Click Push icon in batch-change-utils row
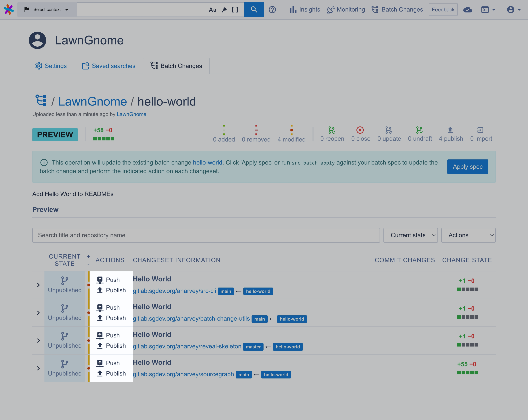Screen dimensions: 528x420 [x=100, y=308]
